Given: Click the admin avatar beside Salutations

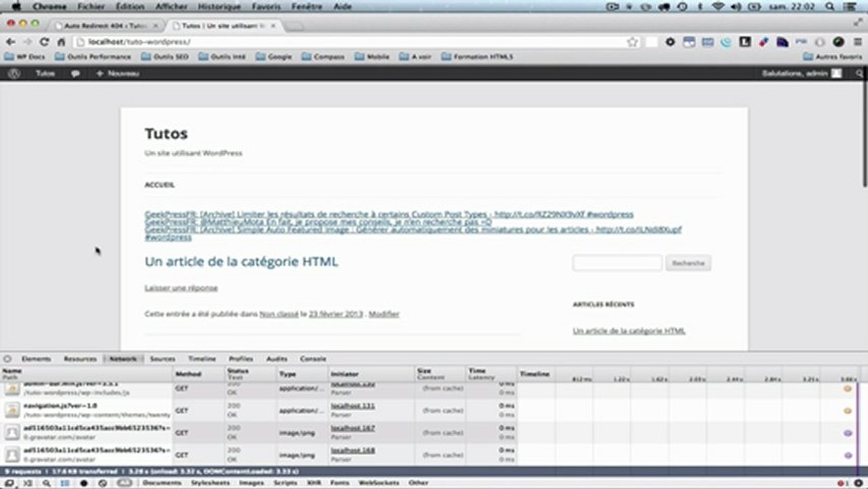Looking at the screenshot, I should pyautogui.click(x=837, y=73).
